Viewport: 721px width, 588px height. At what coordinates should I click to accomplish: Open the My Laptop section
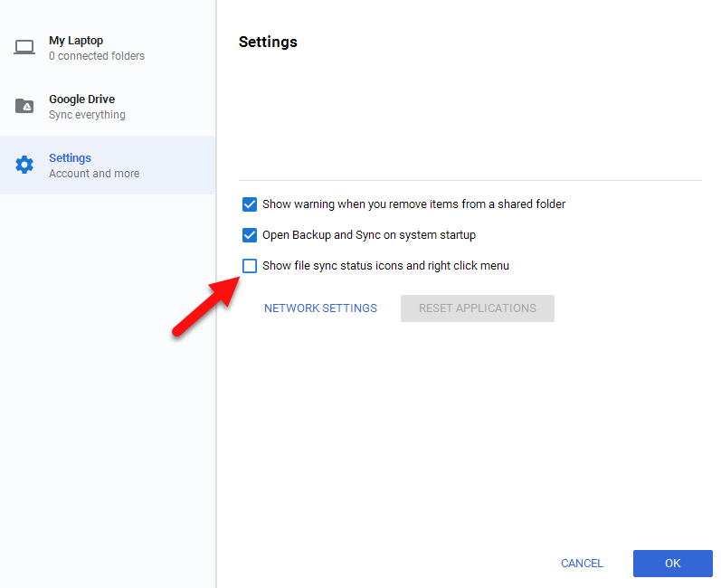tap(108, 48)
